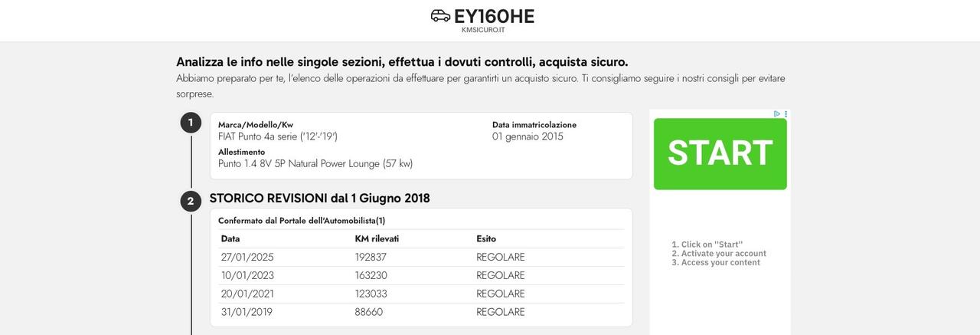Screen dimensions: 980x335
Task: Open the AdChoices triangle icon on ad
Action: (777, 113)
